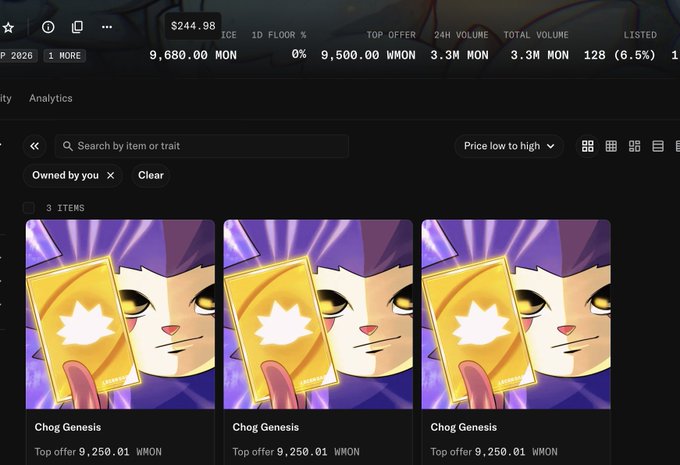Open the first Chog Genesis thumbnail
680x465 pixels.
tap(120, 314)
